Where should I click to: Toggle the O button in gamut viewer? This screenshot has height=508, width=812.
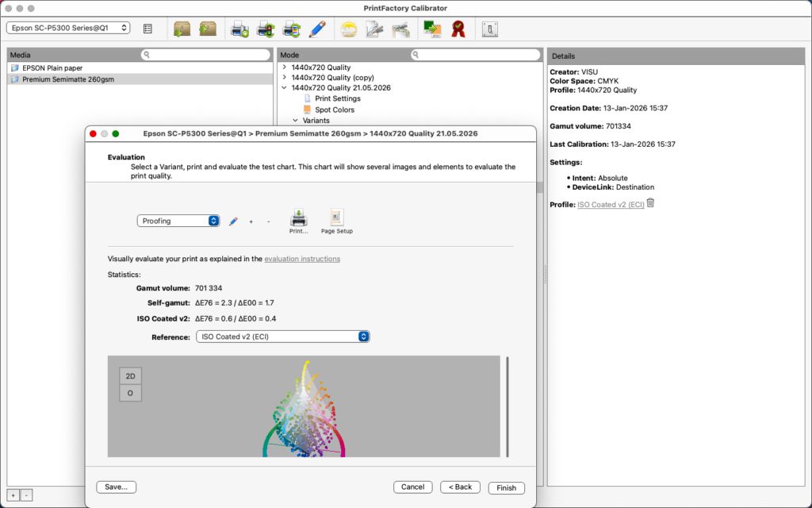click(131, 393)
